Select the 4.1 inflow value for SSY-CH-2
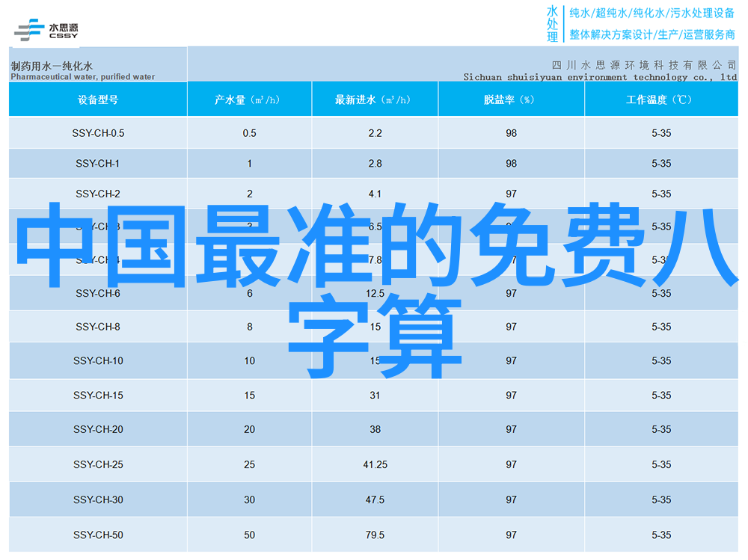This screenshot has height=560, width=748. click(375, 194)
